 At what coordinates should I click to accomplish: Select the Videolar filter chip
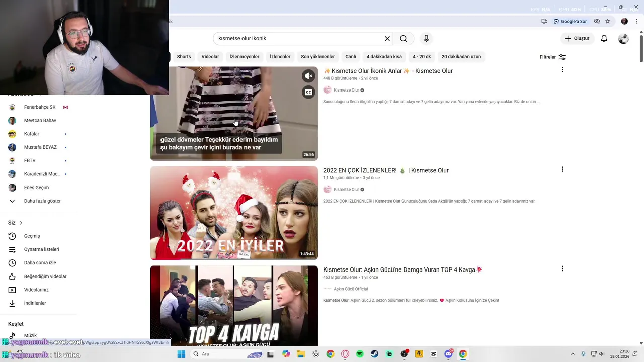210,57
